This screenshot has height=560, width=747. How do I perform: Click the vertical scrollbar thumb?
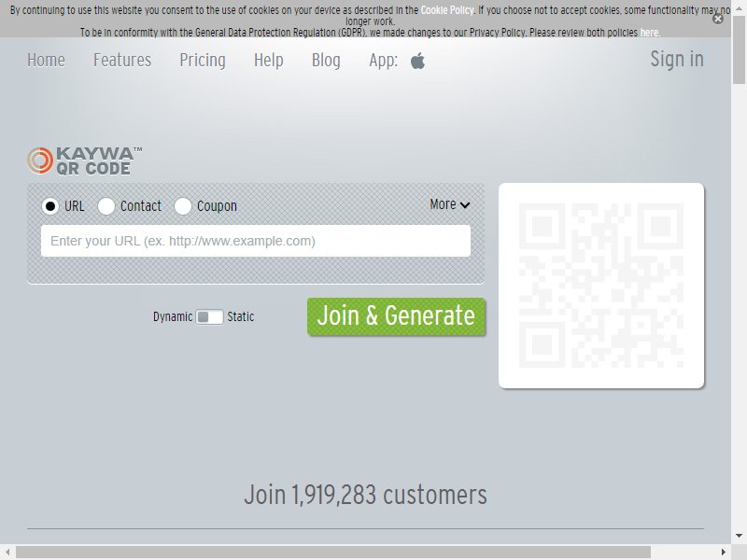(739, 49)
